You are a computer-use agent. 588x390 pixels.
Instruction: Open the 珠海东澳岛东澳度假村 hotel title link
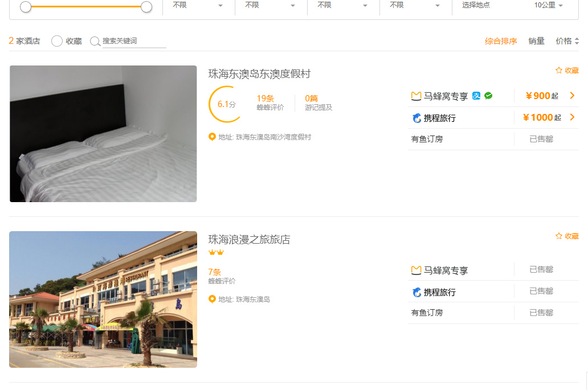(x=259, y=74)
